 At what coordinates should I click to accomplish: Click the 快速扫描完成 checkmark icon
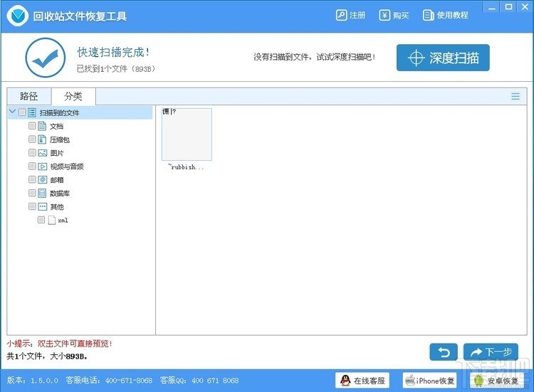point(46,58)
